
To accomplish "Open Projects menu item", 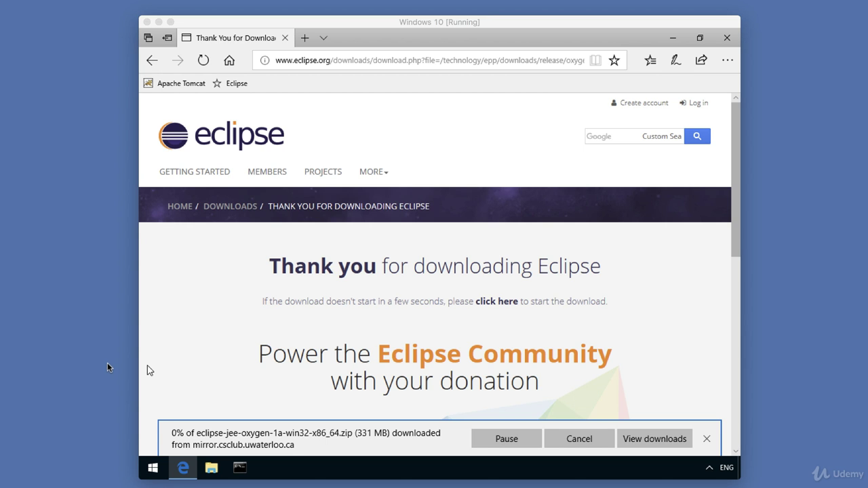I will pyautogui.click(x=323, y=171).
